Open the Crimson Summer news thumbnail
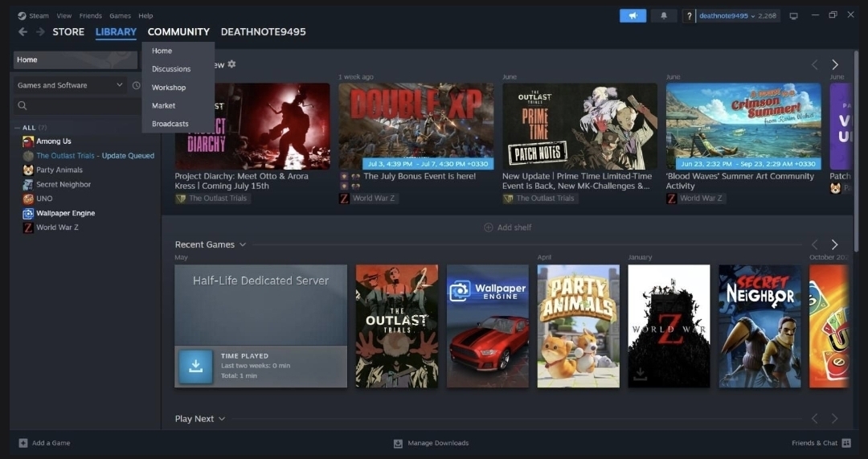868x459 pixels. click(x=743, y=126)
